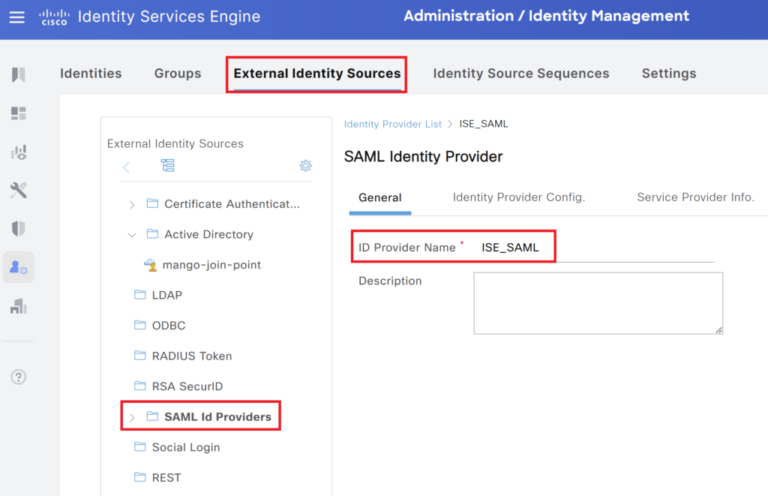Select the External Identity Sources tab
The height and width of the screenshot is (496, 768).
click(317, 73)
